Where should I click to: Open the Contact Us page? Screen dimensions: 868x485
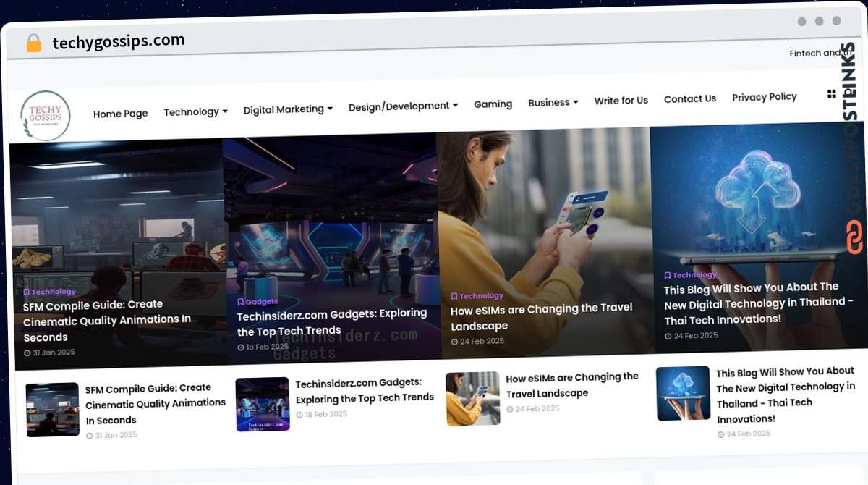(x=689, y=98)
